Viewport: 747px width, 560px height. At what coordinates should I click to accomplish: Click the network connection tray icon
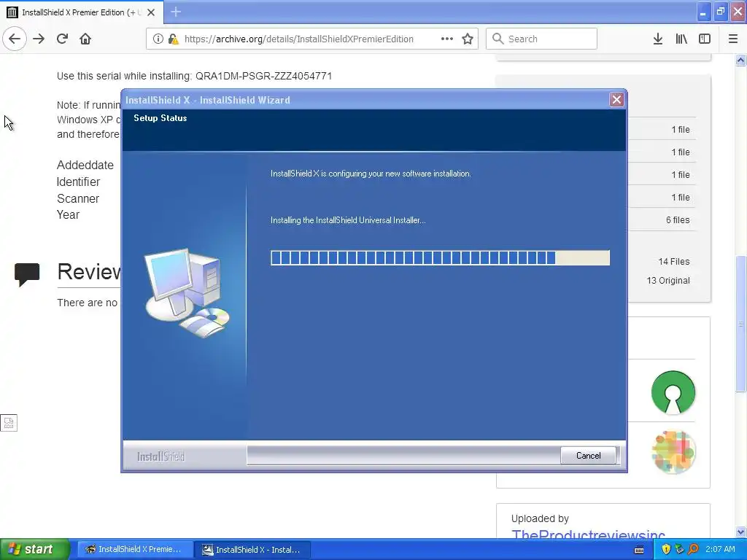[679, 549]
